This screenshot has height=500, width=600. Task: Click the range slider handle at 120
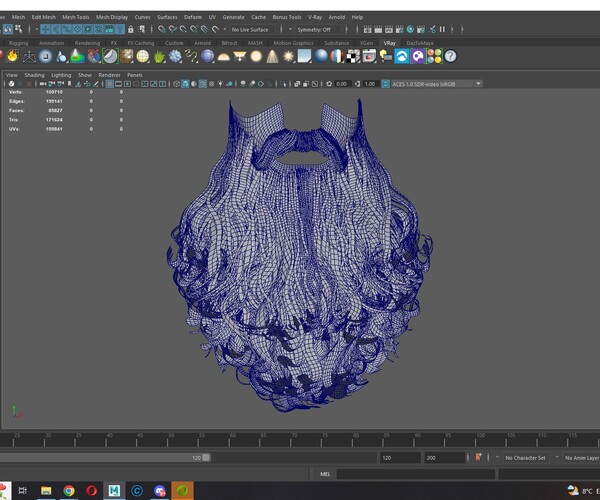206,458
